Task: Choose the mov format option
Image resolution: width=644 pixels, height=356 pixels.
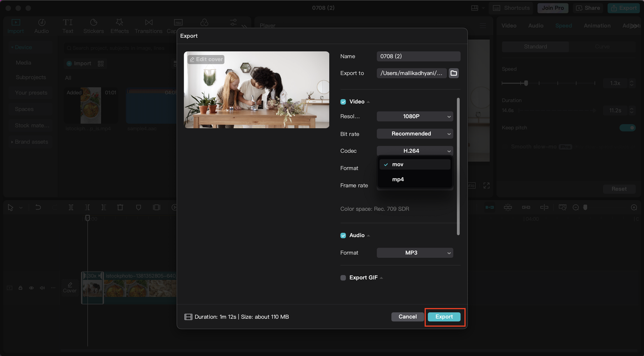Action: [x=415, y=164]
